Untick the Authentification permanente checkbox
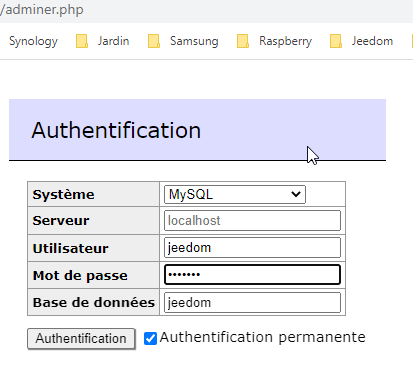Image resolution: width=413 pixels, height=384 pixels. (x=150, y=339)
